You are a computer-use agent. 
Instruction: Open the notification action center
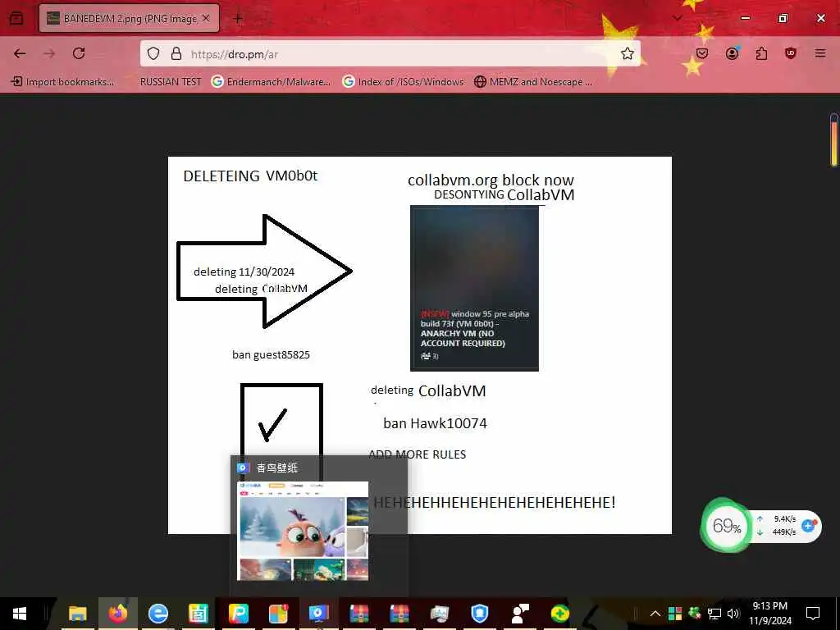[x=813, y=614]
